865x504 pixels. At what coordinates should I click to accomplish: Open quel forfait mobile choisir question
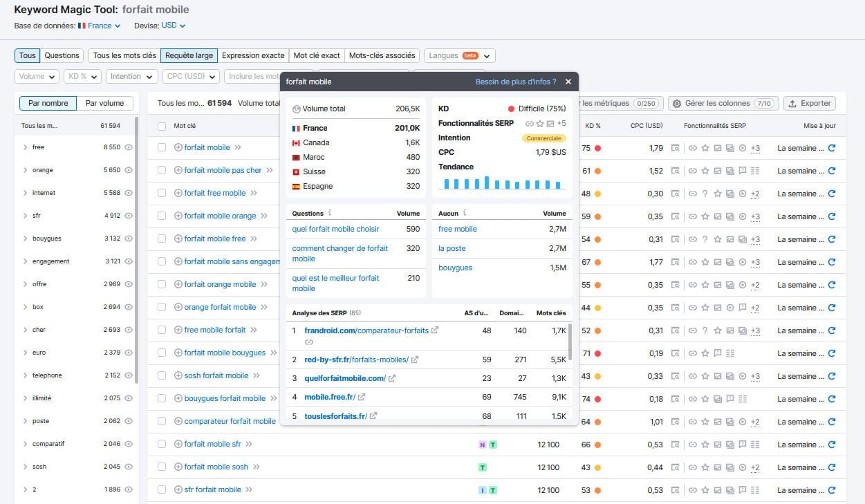[335, 229]
